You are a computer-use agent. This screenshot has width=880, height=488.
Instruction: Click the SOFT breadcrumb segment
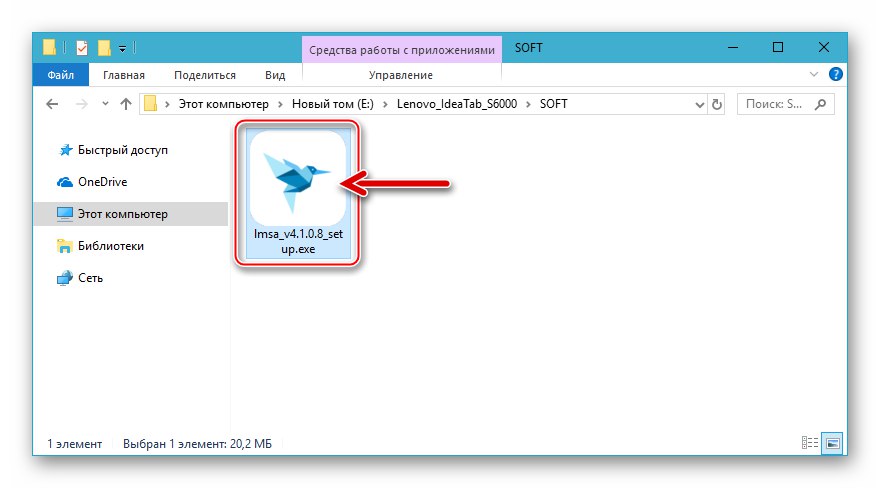553,104
